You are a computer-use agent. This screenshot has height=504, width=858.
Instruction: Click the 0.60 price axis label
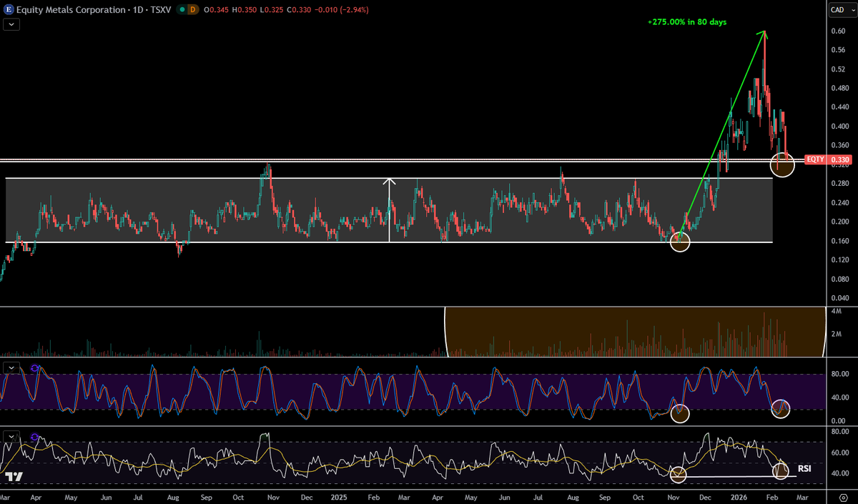pyautogui.click(x=838, y=31)
